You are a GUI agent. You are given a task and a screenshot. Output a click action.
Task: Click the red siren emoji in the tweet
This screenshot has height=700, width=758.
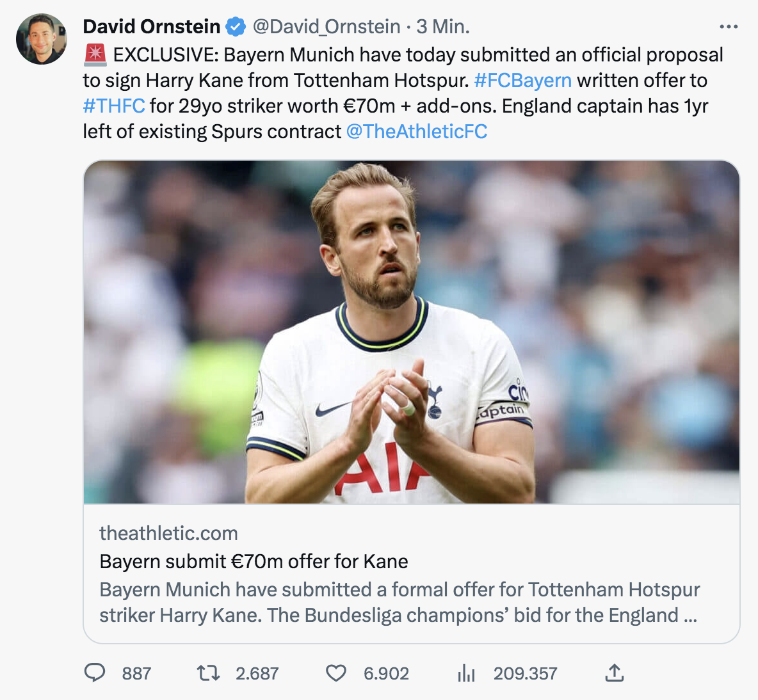click(x=95, y=55)
